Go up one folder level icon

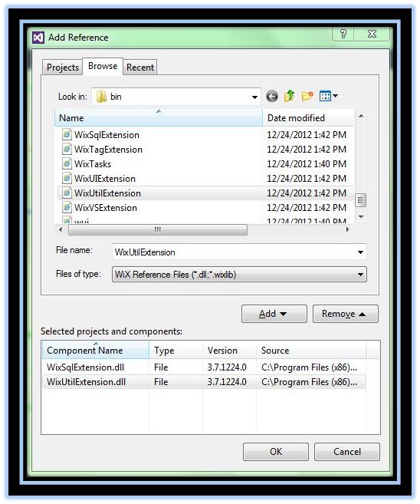point(289,96)
